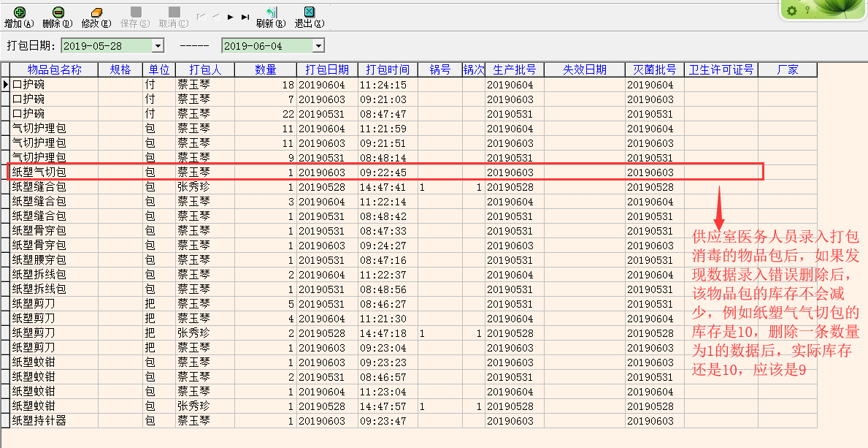Open the start date 2019-05-28 dropdown

(x=158, y=46)
